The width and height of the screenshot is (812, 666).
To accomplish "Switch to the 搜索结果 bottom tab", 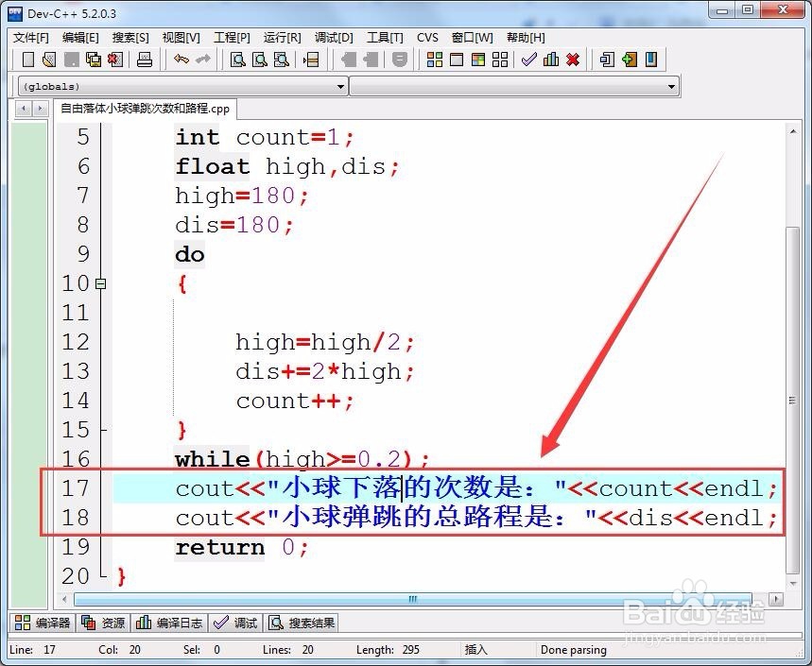I will [x=302, y=623].
